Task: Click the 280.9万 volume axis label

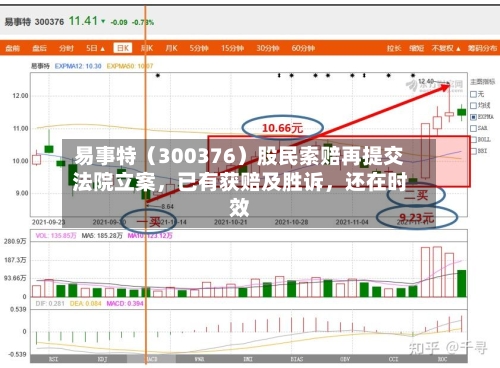Action: (x=15, y=241)
